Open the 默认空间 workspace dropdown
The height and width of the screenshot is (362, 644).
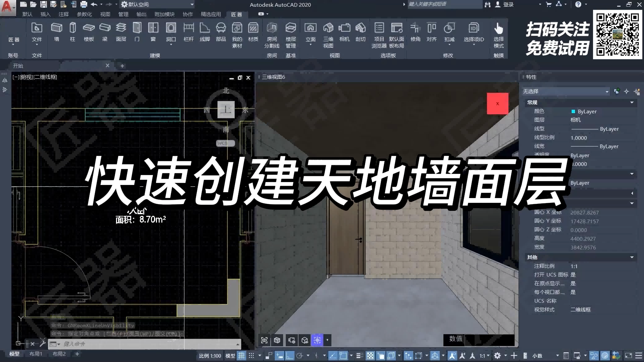(191, 4)
